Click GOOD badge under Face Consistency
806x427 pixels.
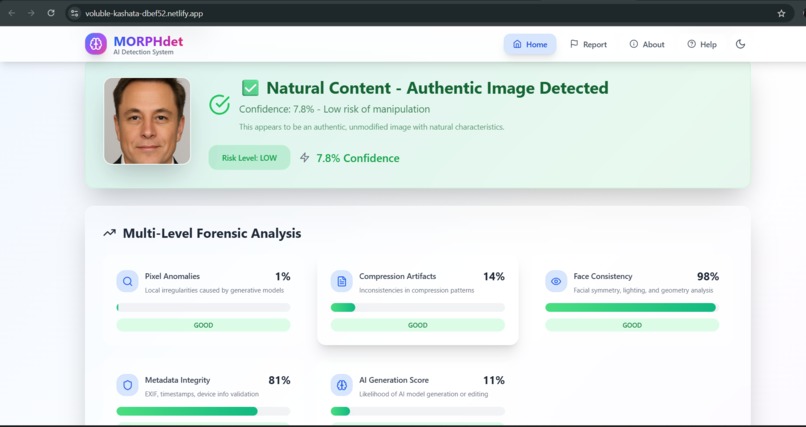(x=632, y=325)
